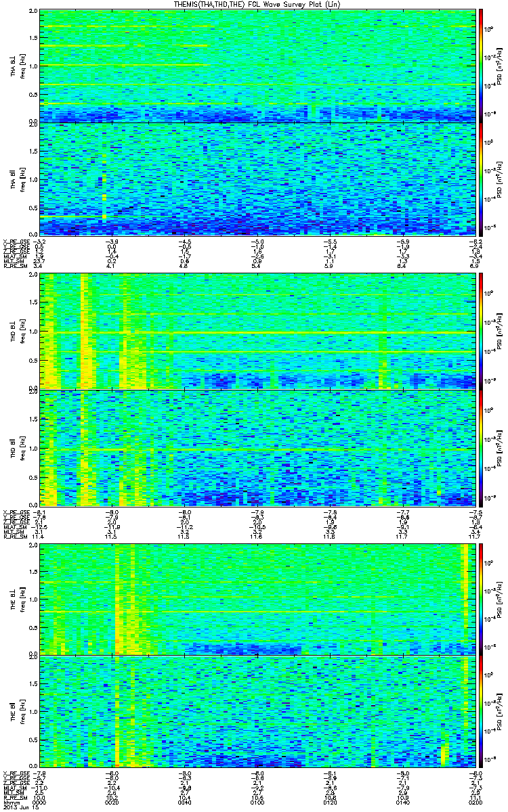The image size is (508, 812).
Task: Select the THE BL spectrogram panel
Action: [257, 599]
